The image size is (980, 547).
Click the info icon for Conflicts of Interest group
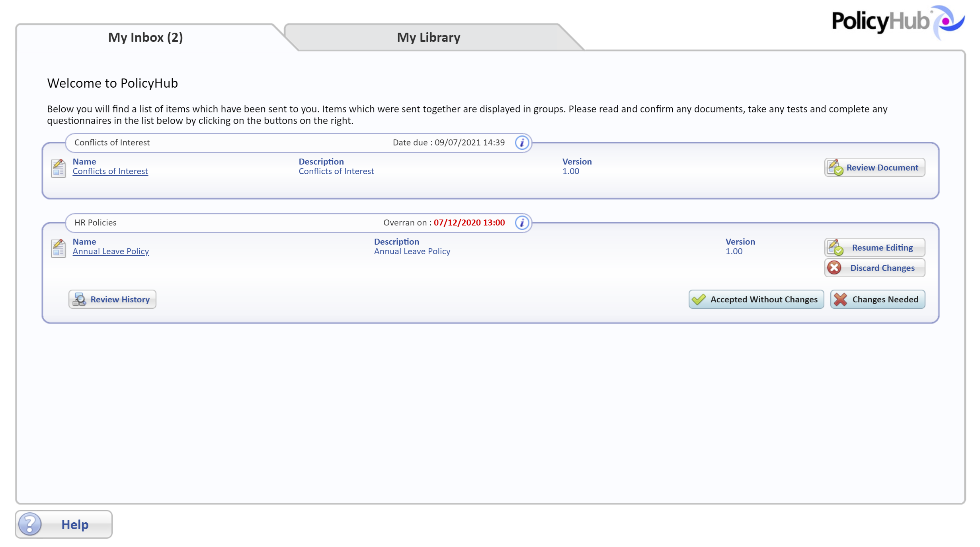coord(521,143)
